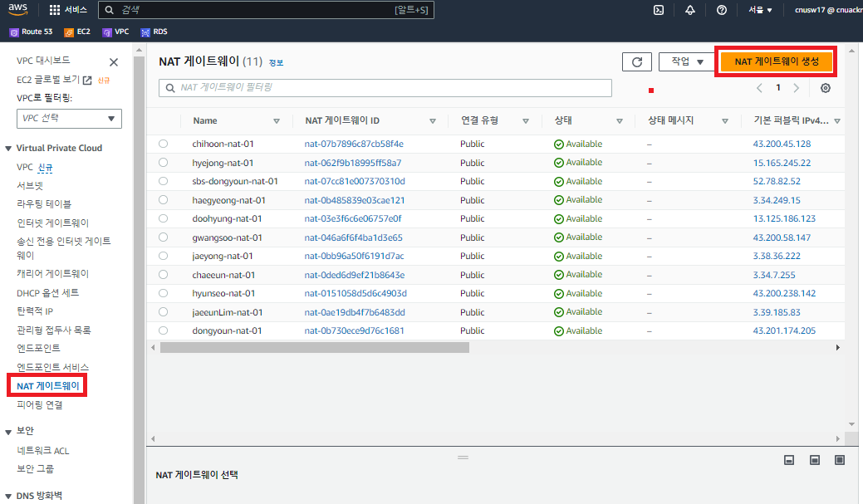Open IP address 43.200.45.128 link
863x504 pixels.
pyautogui.click(x=782, y=144)
